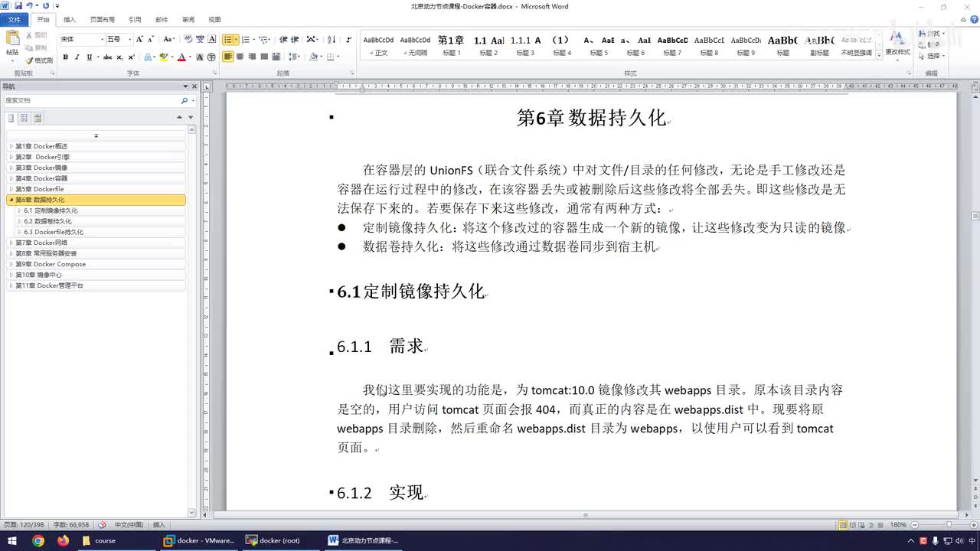The width and height of the screenshot is (980, 551).
Task: Click the Clear Formatting icon
Action: (188, 39)
